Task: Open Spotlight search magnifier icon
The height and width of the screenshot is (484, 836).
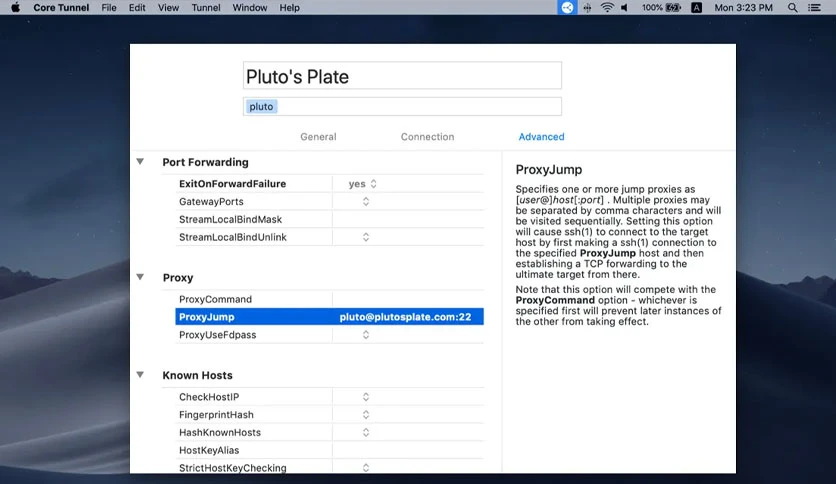Action: click(x=793, y=7)
